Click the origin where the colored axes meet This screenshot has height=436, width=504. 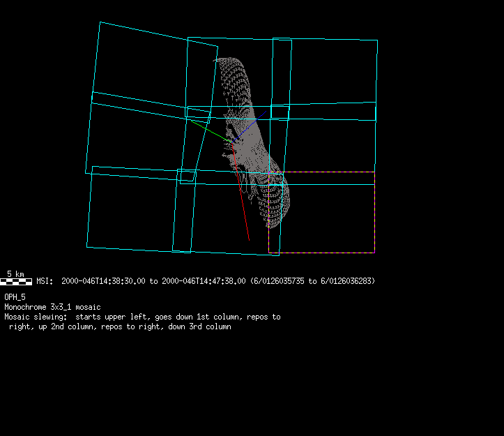coord(233,144)
